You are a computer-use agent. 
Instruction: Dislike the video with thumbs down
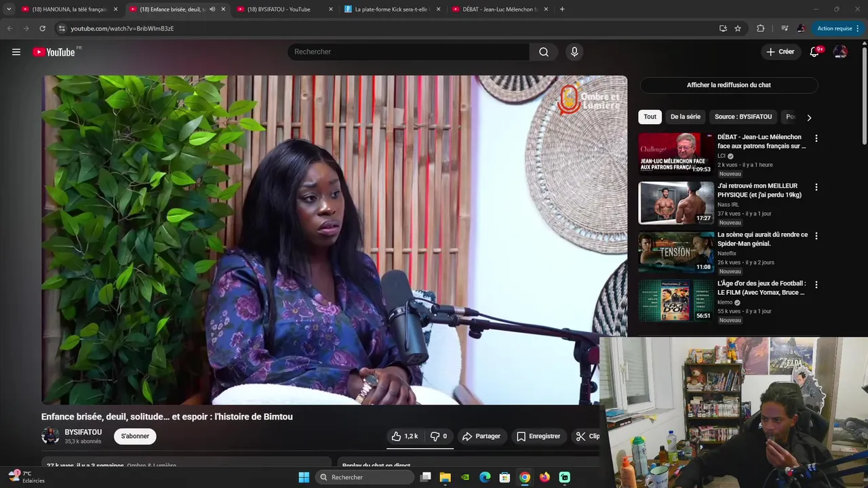(438, 436)
